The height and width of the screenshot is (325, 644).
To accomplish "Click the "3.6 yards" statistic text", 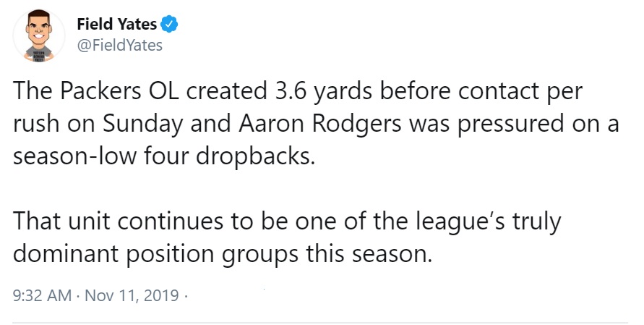I will click(322, 93).
